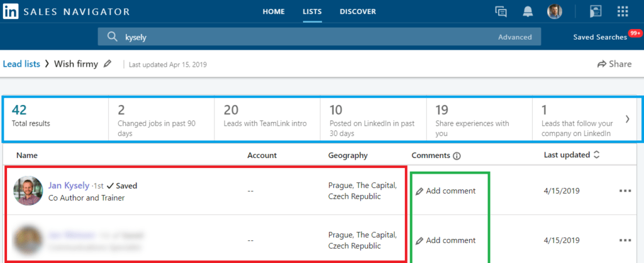The width and height of the screenshot is (644, 263).
Task: Filter by Posted on LinkedIn in past 30 days
Action: [374, 119]
